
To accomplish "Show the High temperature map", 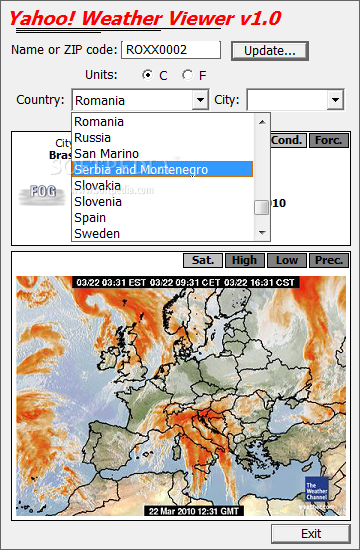I will click(x=245, y=260).
